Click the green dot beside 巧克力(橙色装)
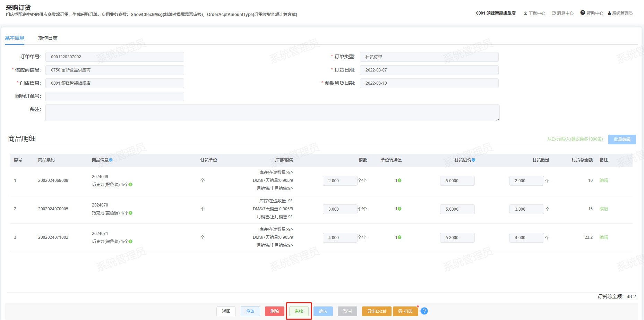Screen dimensions: 644x320 (131, 185)
